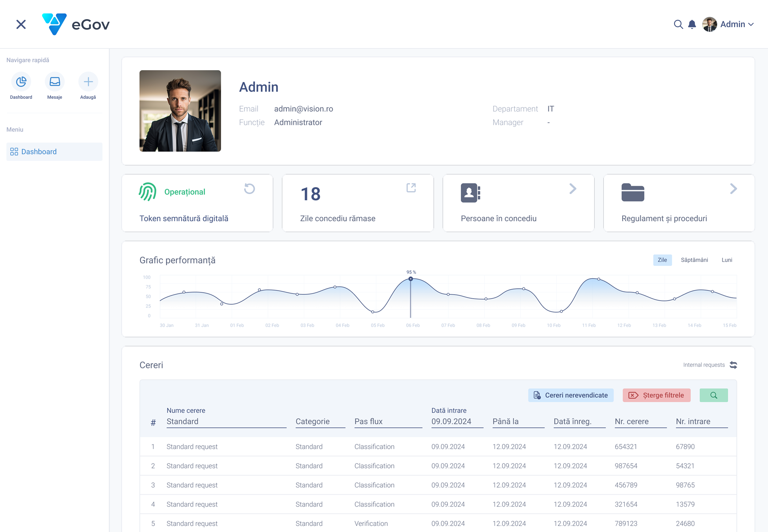Switch chart to Săptămâni view

coord(694,260)
